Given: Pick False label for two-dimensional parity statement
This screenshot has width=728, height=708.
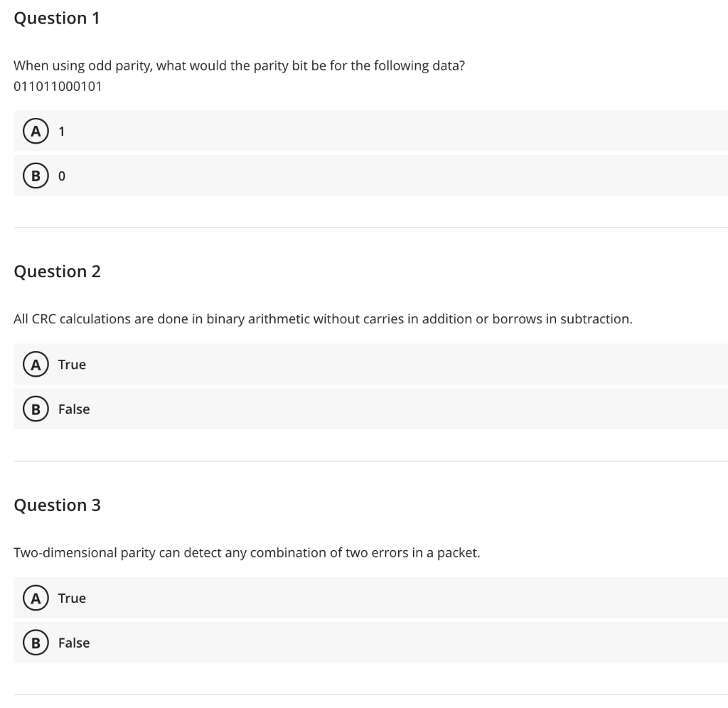Looking at the screenshot, I should [x=74, y=643].
